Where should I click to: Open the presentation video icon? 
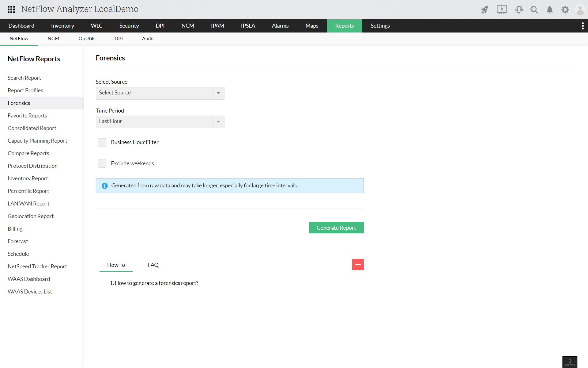point(502,10)
